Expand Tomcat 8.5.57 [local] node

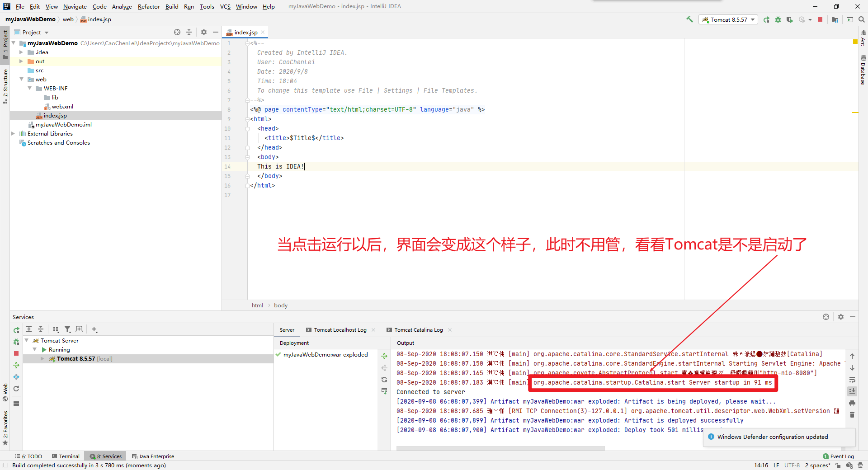(42, 358)
